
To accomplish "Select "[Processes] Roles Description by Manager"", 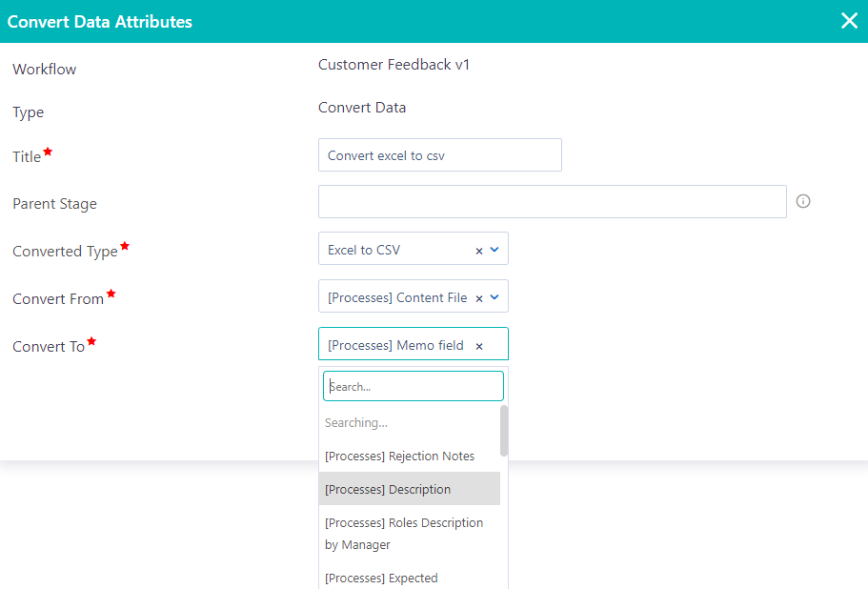I will click(x=404, y=533).
